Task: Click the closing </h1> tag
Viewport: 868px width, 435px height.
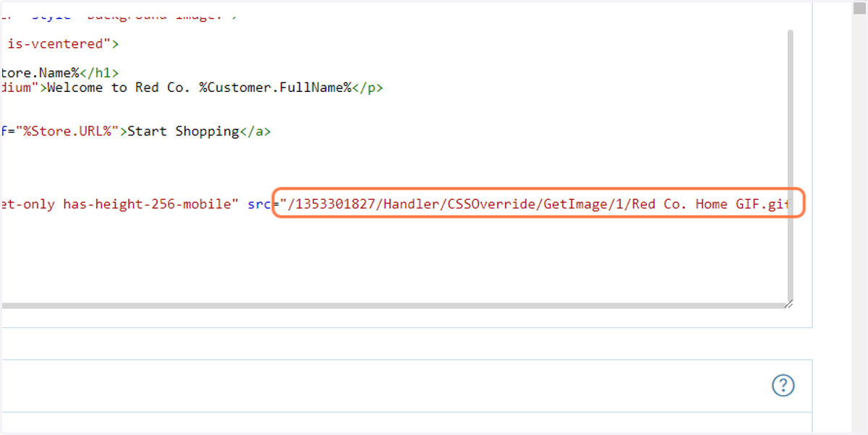Action: point(99,73)
